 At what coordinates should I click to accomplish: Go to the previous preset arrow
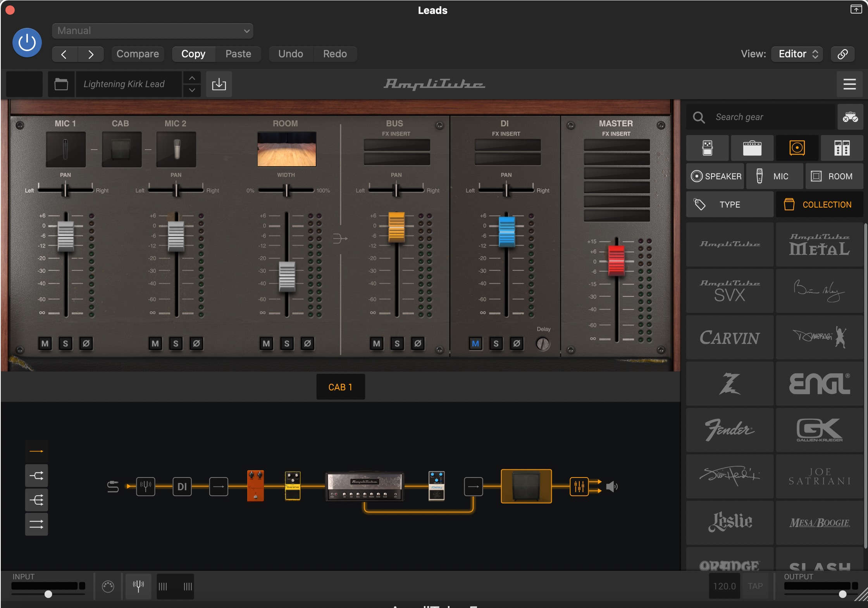tap(65, 54)
